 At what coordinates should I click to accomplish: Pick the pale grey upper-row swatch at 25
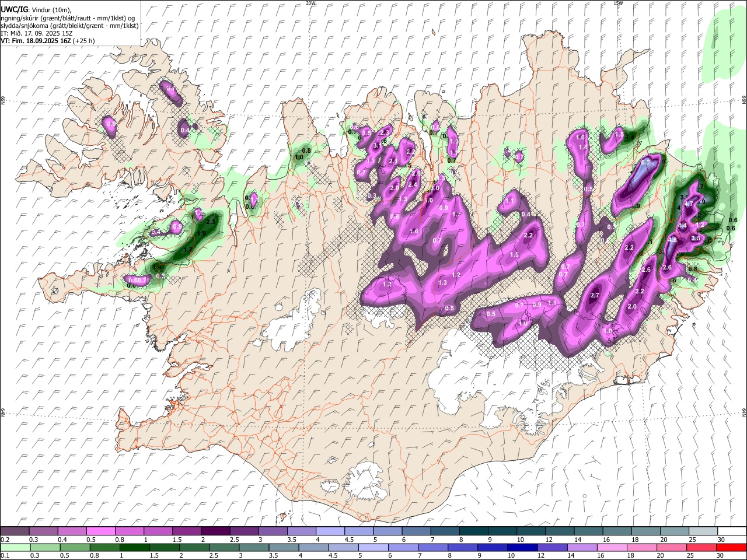click(704, 531)
